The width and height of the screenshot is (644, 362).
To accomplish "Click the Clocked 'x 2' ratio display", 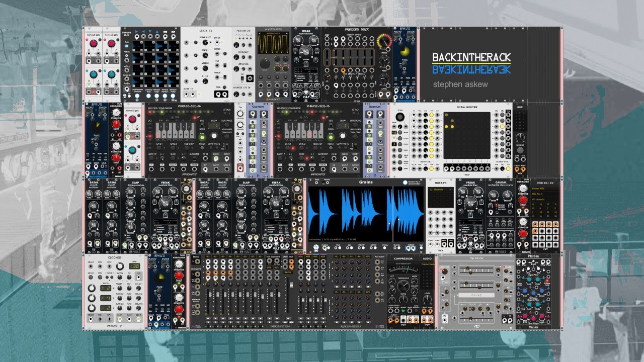I will [x=107, y=288].
